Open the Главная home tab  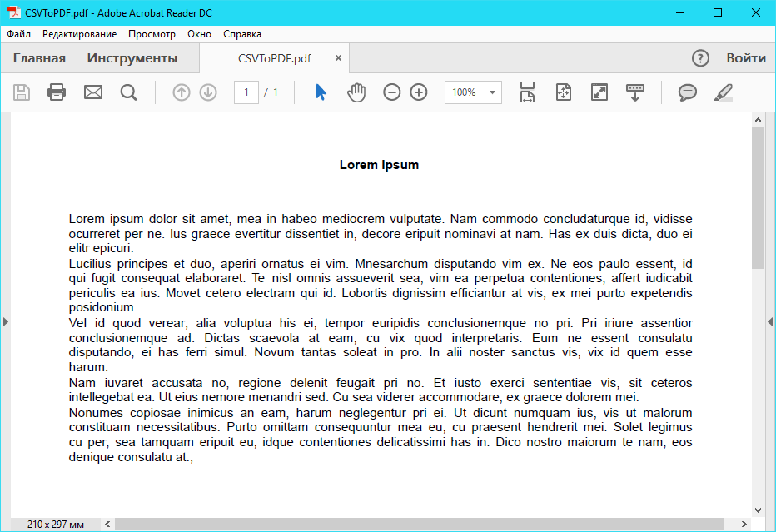point(39,58)
